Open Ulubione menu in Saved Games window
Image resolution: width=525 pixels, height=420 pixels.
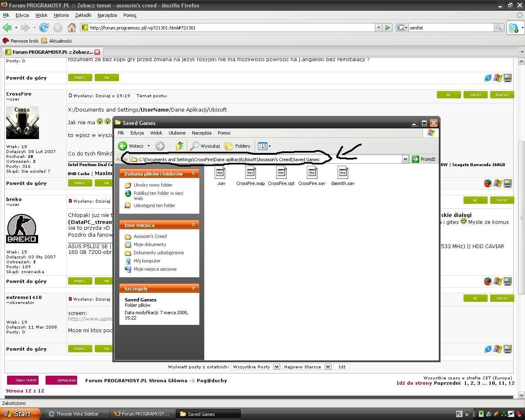[x=177, y=133]
